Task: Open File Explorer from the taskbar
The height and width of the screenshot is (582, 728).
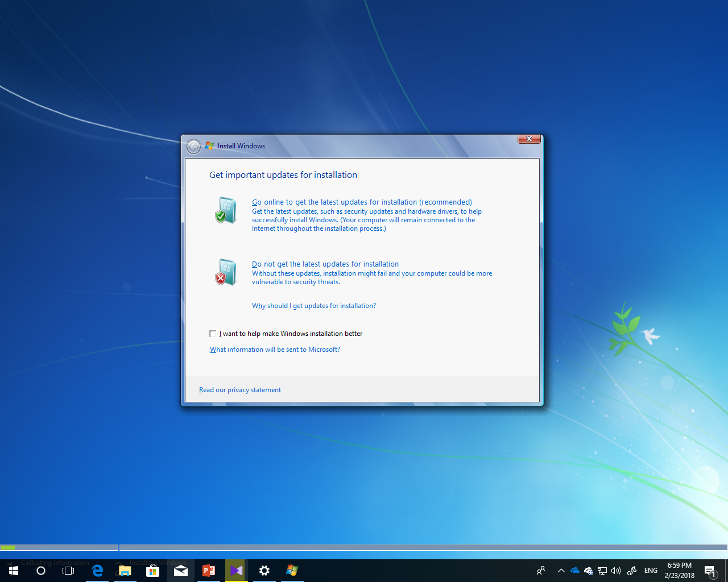Action: click(x=125, y=571)
